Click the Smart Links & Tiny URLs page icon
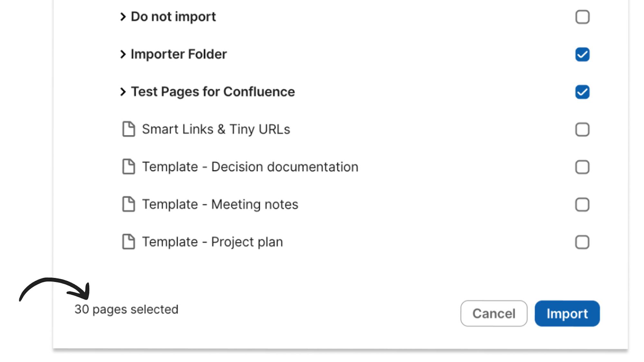The width and height of the screenshot is (644, 362). [128, 129]
